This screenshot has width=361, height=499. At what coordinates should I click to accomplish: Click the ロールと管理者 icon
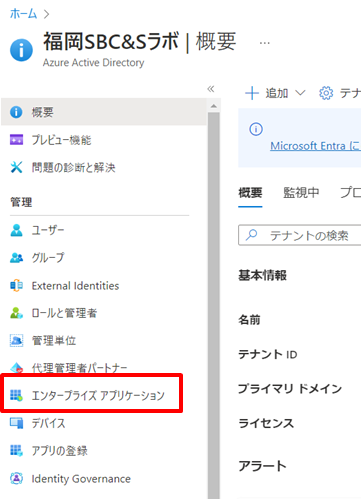coord(16,313)
